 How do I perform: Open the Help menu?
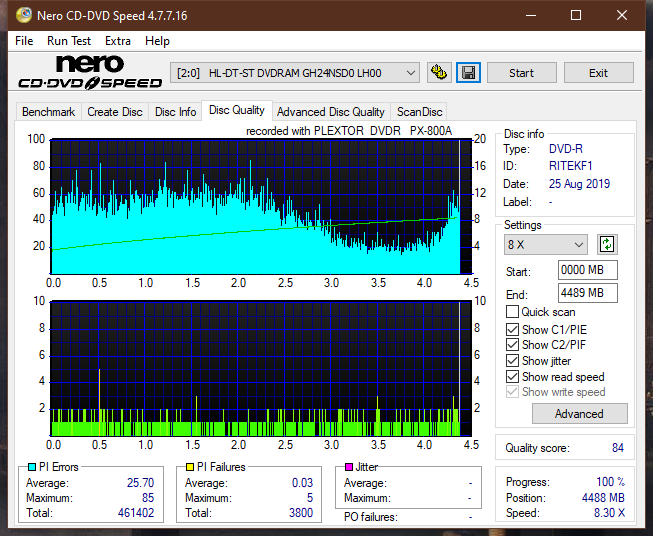point(157,41)
